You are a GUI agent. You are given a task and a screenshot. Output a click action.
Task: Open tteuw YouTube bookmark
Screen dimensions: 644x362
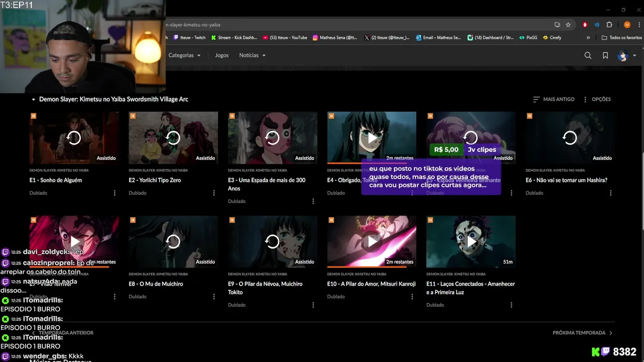coord(285,38)
